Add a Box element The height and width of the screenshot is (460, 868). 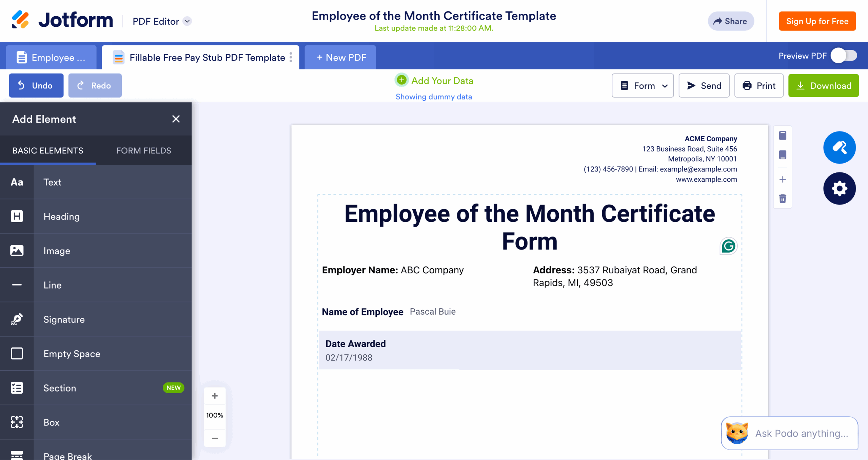[x=96, y=422]
